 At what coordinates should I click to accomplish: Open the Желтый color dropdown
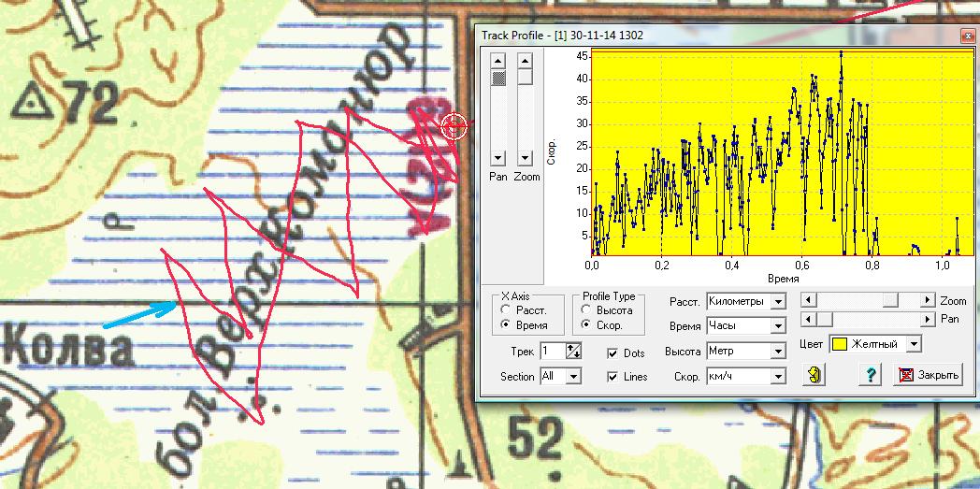point(914,344)
